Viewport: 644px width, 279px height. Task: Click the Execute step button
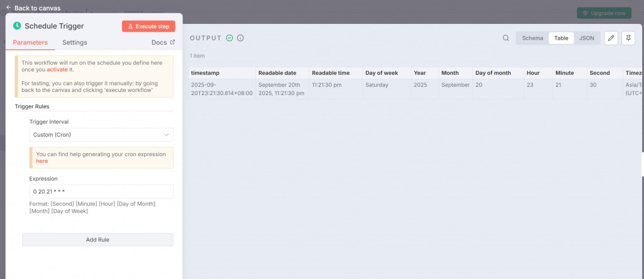click(148, 26)
